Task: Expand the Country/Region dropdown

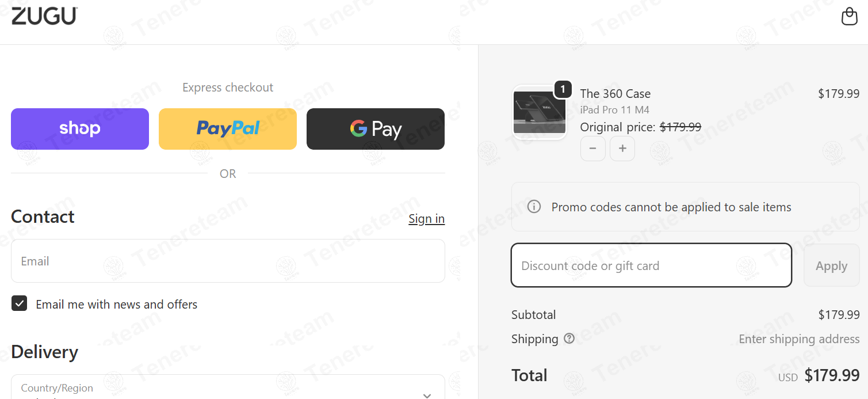Action: [228, 387]
